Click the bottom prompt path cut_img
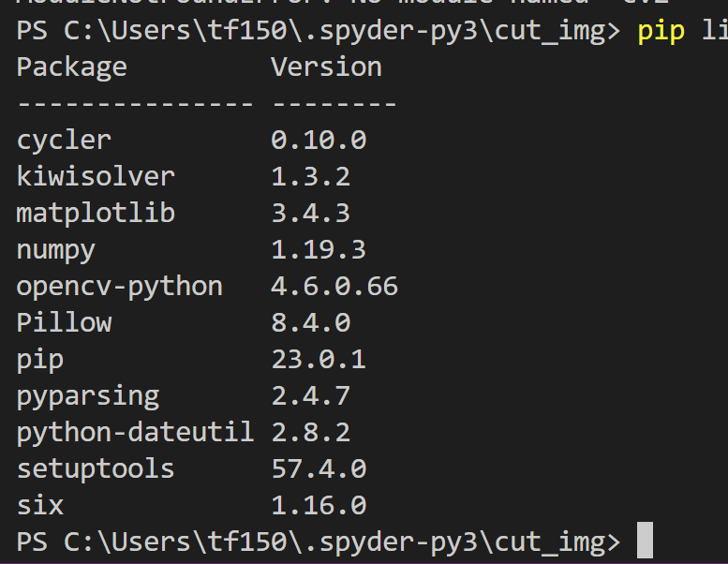This screenshot has width=728, height=564. (550, 542)
